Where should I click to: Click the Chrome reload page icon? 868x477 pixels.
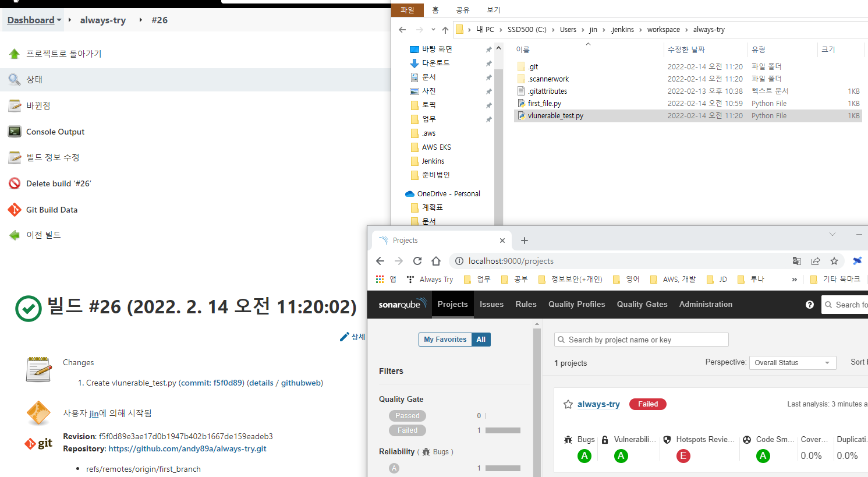coord(417,261)
